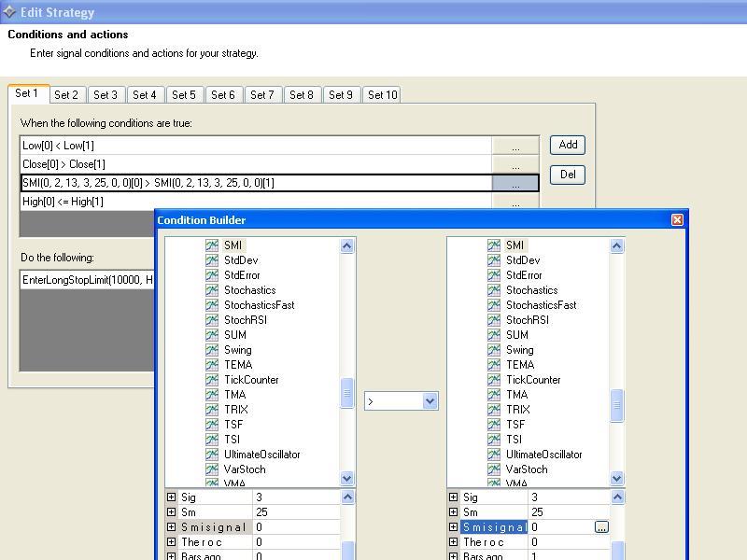Switch to the Set 5 tab

tap(184, 95)
